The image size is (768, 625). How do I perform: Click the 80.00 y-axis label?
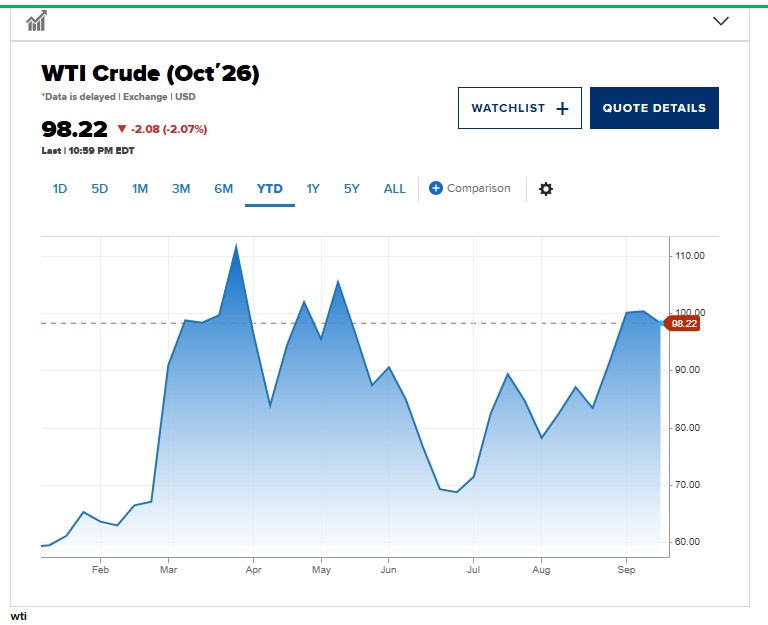pos(687,428)
